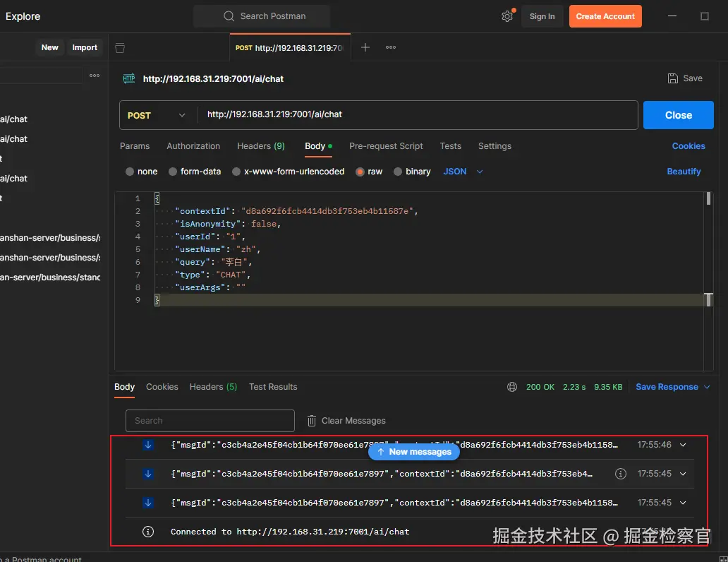Click the message Search input field
Viewport: 728px width, 562px height.
(210, 421)
